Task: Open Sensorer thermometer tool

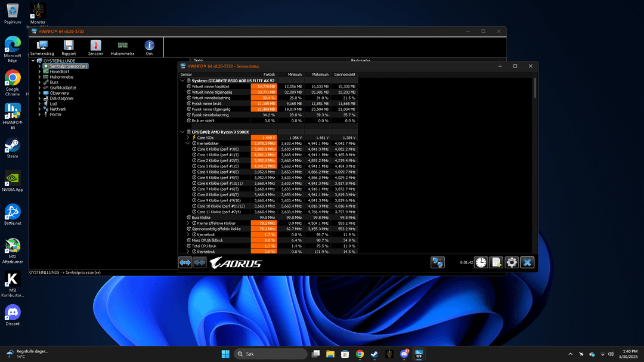Action: (x=95, y=48)
